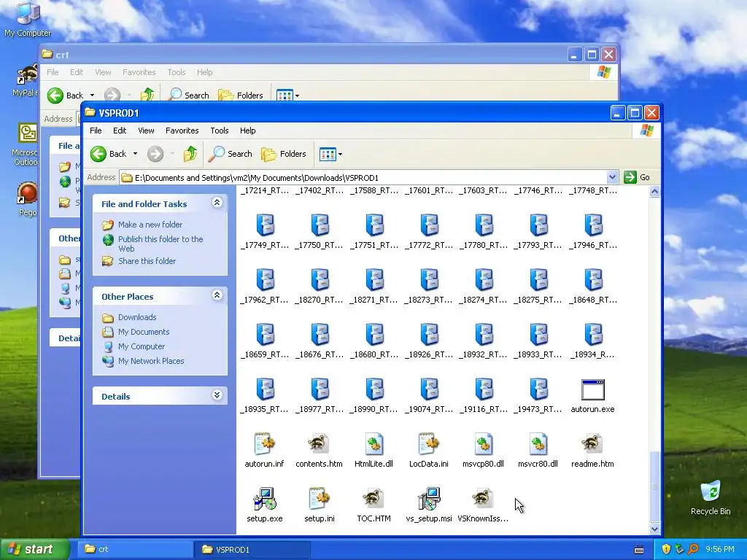The height and width of the screenshot is (560, 747).
Task: Go to Downloads in Other Places
Action: tap(137, 317)
